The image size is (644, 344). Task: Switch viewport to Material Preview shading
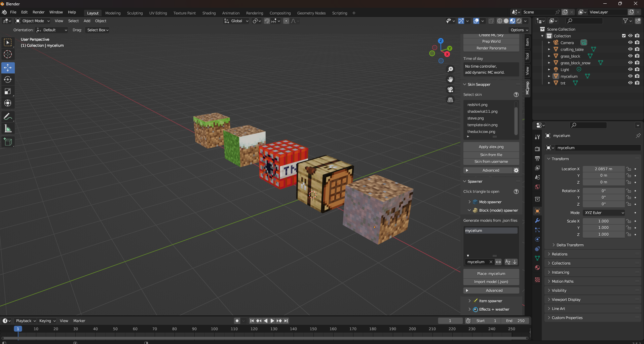(x=512, y=21)
